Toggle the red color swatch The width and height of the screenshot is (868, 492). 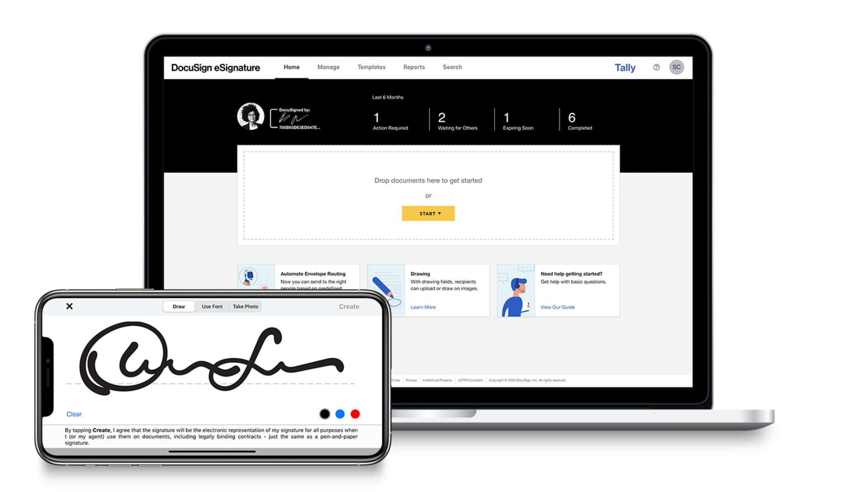click(x=355, y=413)
